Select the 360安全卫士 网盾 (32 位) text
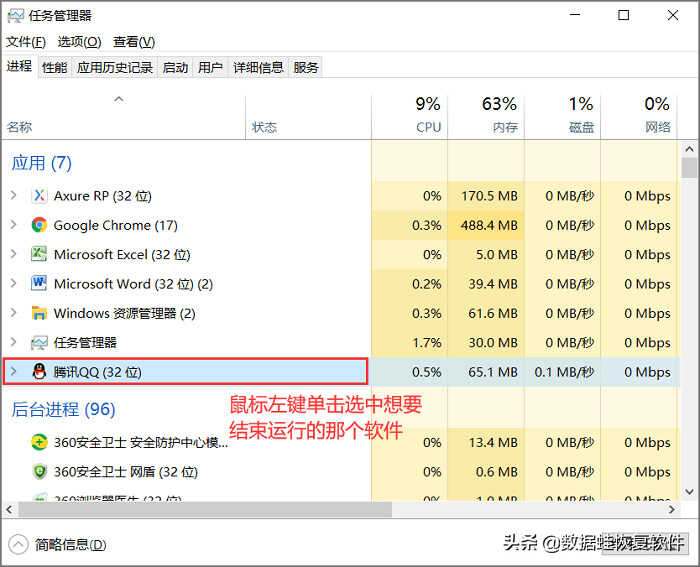This screenshot has width=700, height=567. 125,472
